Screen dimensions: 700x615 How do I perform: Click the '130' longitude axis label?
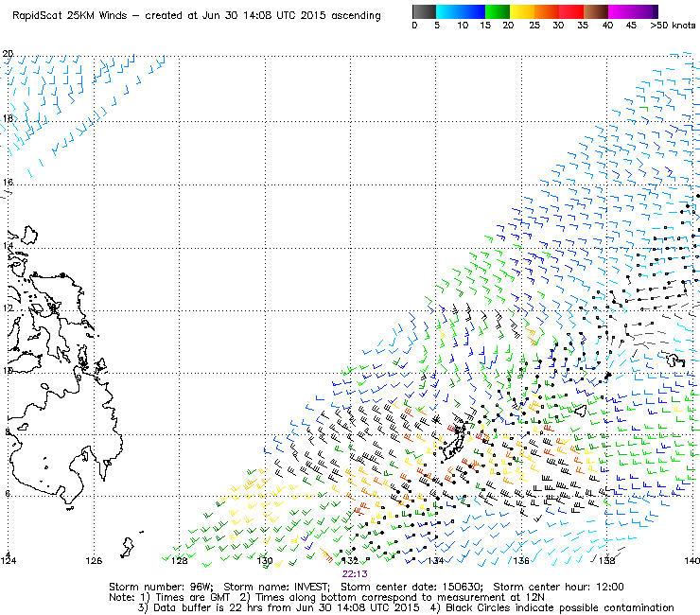265,560
